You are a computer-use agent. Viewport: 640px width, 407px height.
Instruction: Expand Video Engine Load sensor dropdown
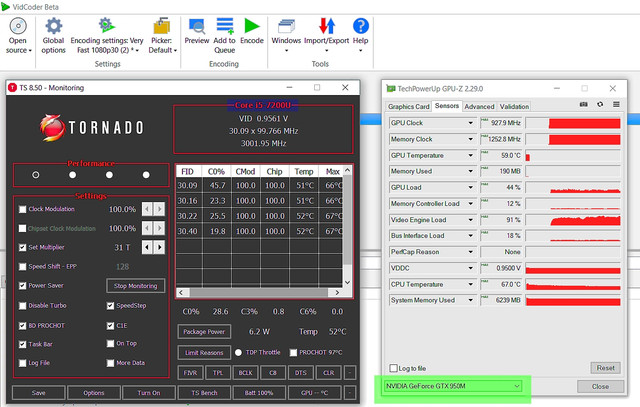pyautogui.click(x=471, y=220)
